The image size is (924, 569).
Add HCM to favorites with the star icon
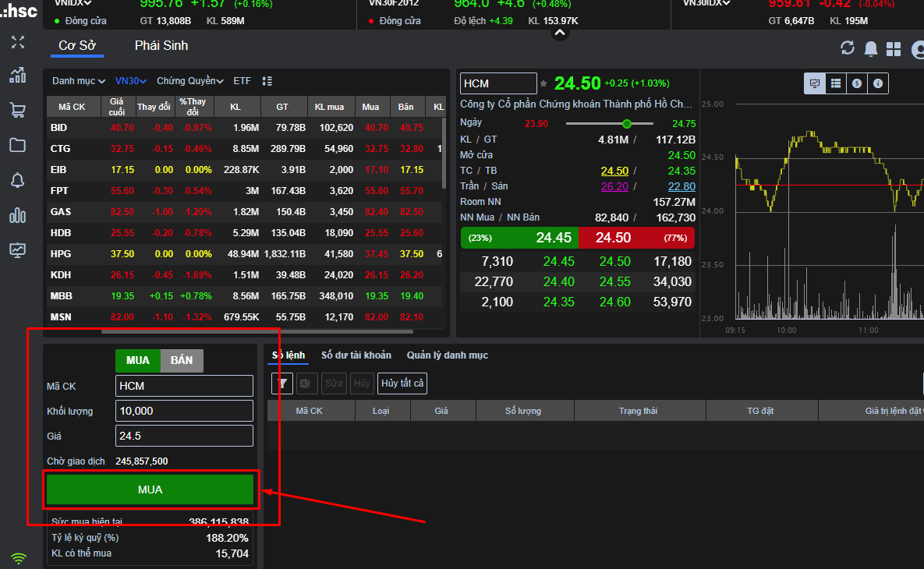coord(543,83)
